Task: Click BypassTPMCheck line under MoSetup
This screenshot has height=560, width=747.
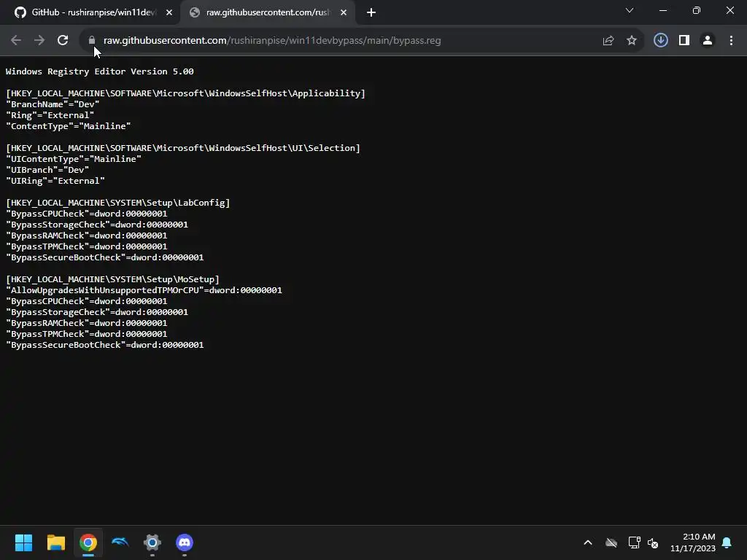Action: click(86, 334)
